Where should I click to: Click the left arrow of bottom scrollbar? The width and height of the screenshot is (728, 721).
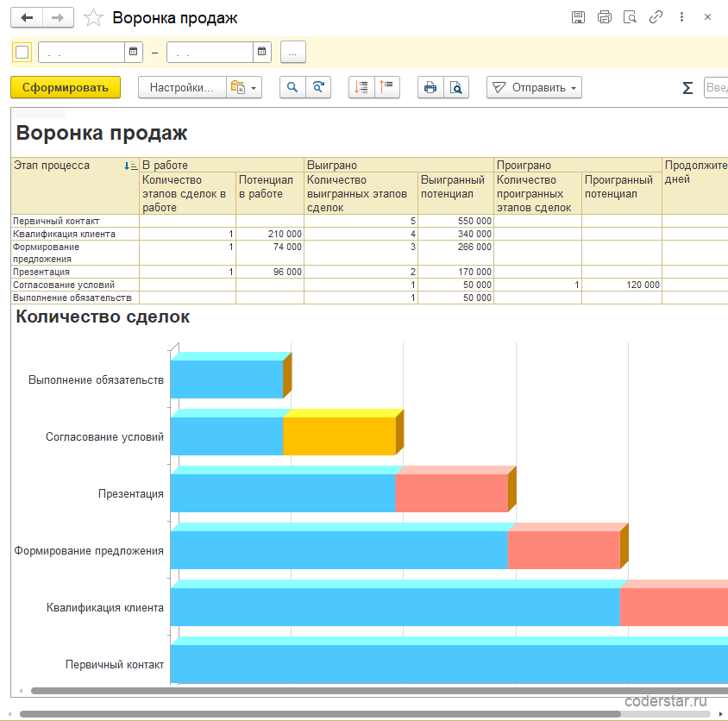(x=9, y=714)
